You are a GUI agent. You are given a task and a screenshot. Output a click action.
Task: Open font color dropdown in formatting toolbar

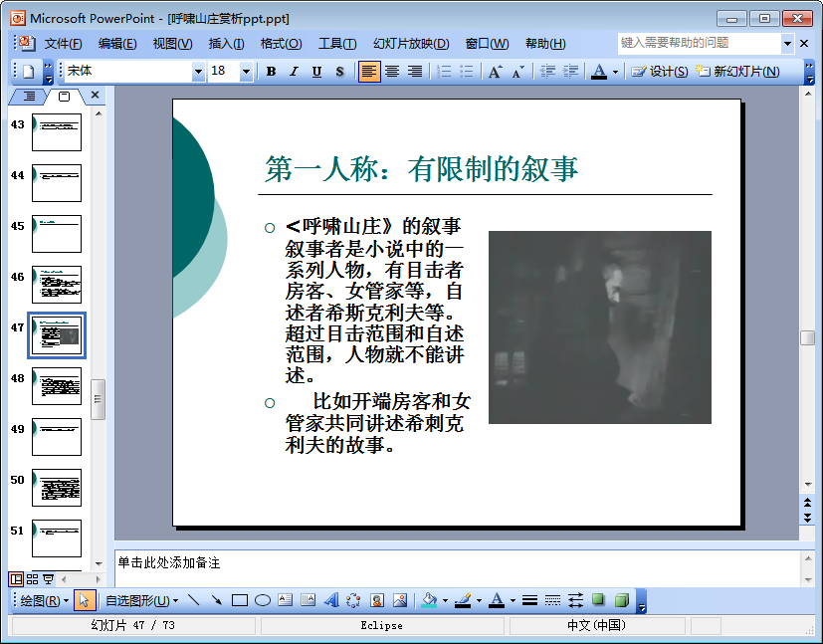click(615, 72)
